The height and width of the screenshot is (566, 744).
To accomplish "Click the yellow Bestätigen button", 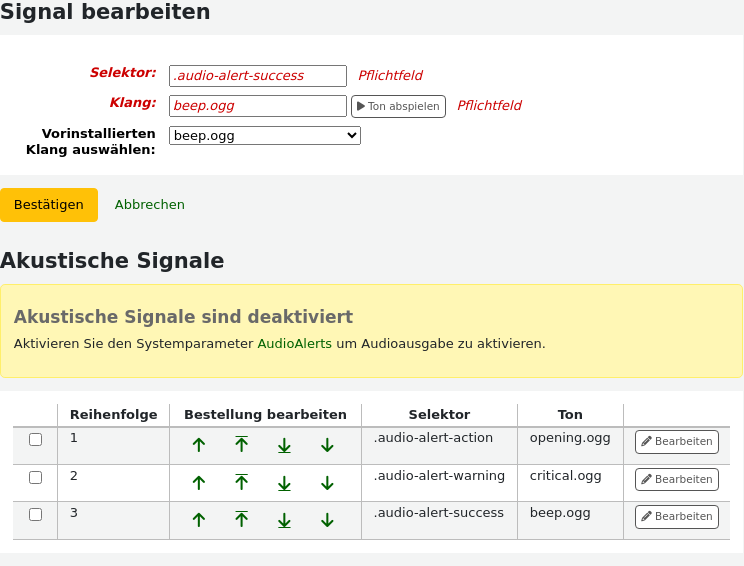I will click(x=49, y=205).
